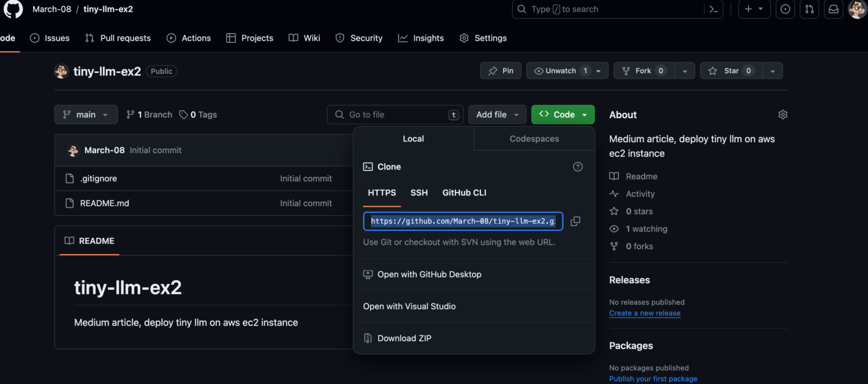
Task: Click the HTTPS clone URL text field
Action: 463,221
